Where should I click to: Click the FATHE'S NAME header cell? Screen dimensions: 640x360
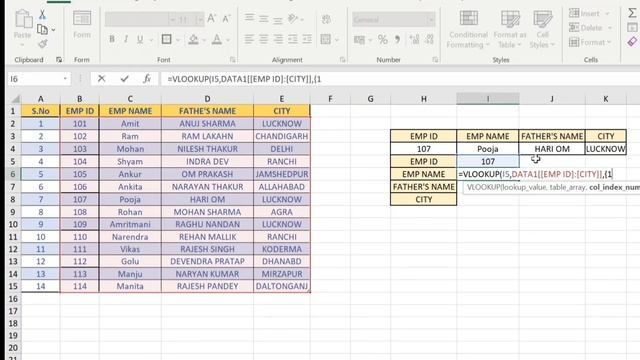(207, 111)
